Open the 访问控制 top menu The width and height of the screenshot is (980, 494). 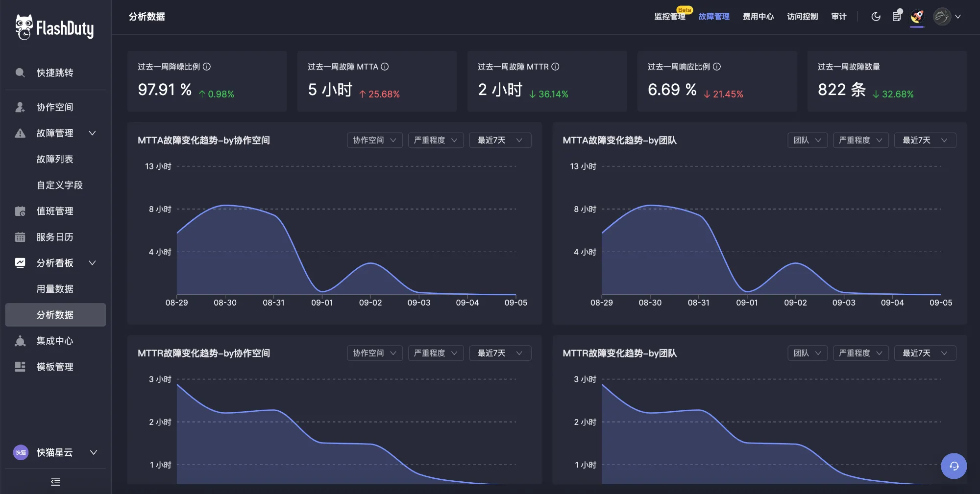(x=802, y=17)
